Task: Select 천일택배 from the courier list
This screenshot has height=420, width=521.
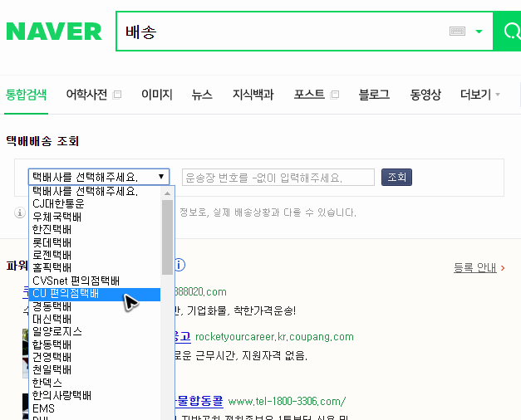Action: (x=95, y=369)
